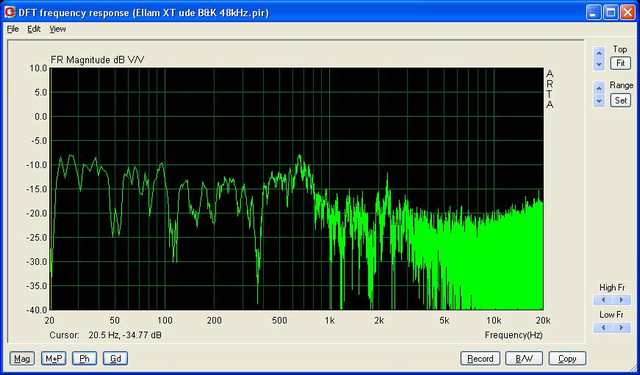Click the Fit button under Top
This screenshot has height=375, width=640.
pos(620,63)
